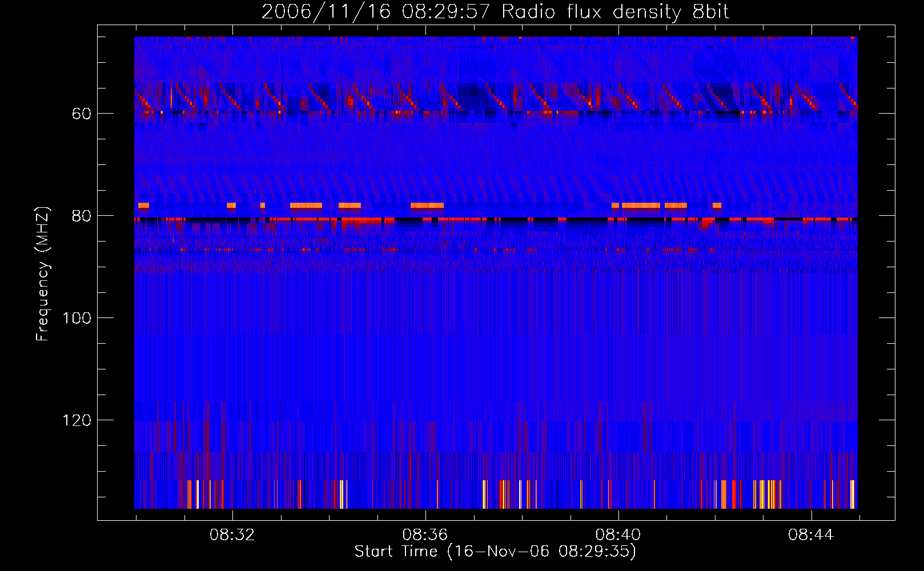Click the 60 frequency tick label
The width and height of the screenshot is (924, 571).
[82, 114]
